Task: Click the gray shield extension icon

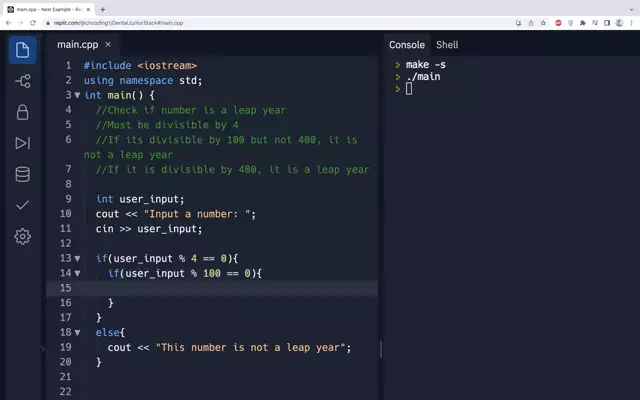Action: [x=571, y=23]
